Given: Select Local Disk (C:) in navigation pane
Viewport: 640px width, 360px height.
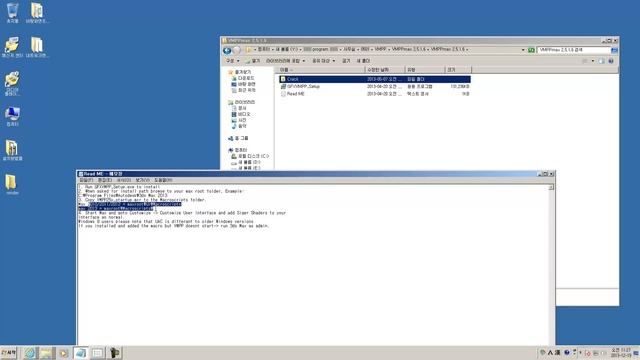Looking at the screenshot, I should point(250,156).
